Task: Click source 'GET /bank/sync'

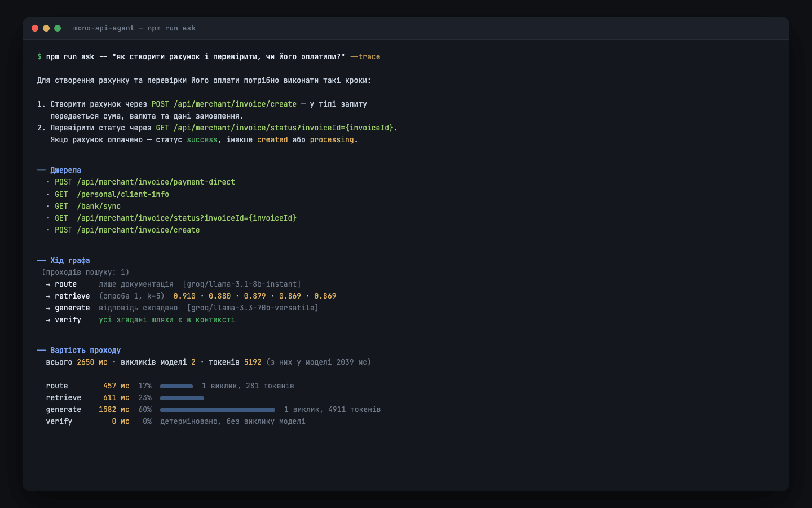Action: [87, 207]
